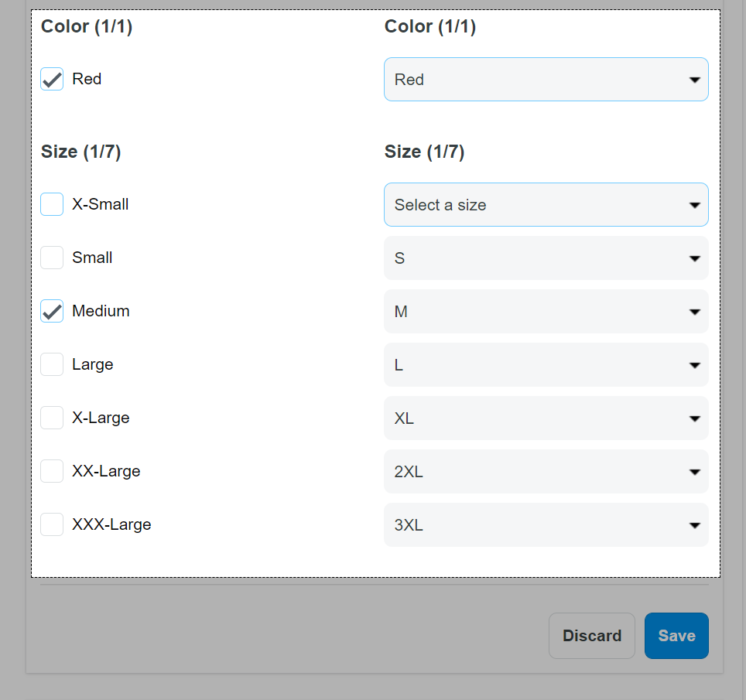Click the arrow on the Red dropdown

coord(695,80)
